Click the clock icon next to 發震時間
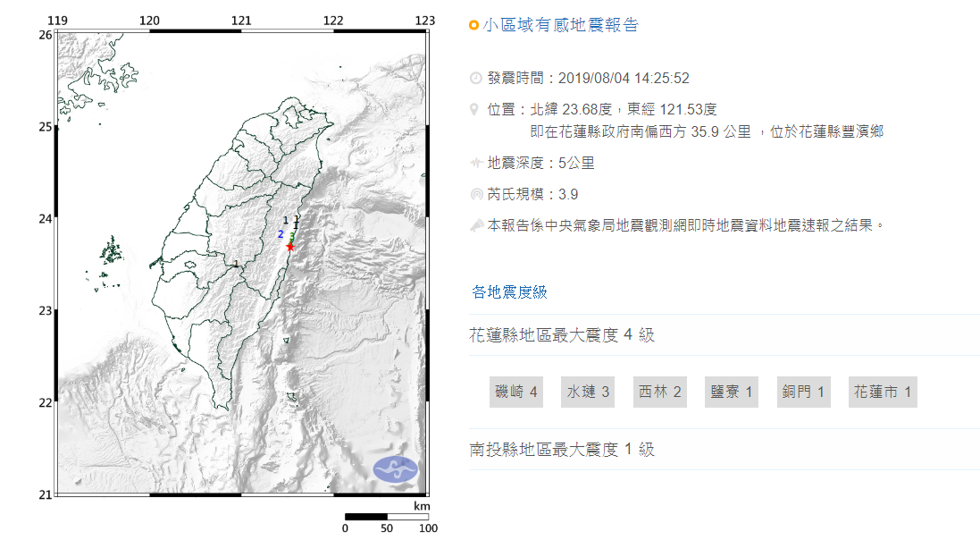This screenshot has height=557, width=980. (475, 79)
